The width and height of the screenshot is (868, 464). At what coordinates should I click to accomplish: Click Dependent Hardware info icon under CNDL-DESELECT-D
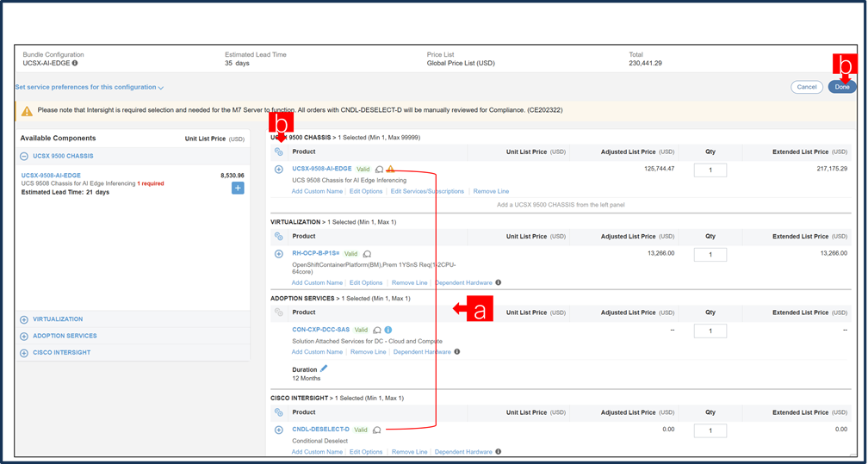(x=499, y=452)
